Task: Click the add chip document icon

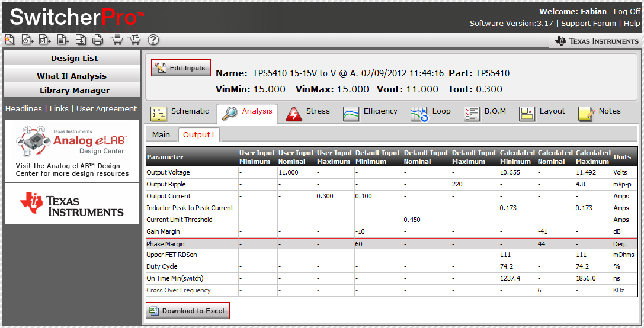Action: [63, 40]
